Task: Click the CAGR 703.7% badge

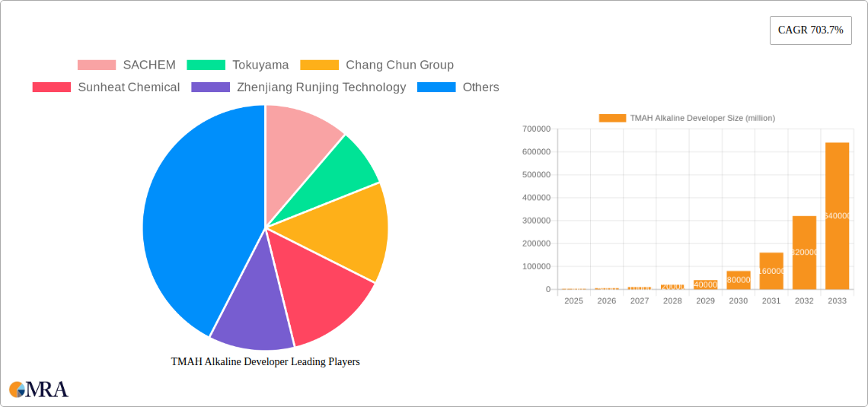Action: [810, 30]
